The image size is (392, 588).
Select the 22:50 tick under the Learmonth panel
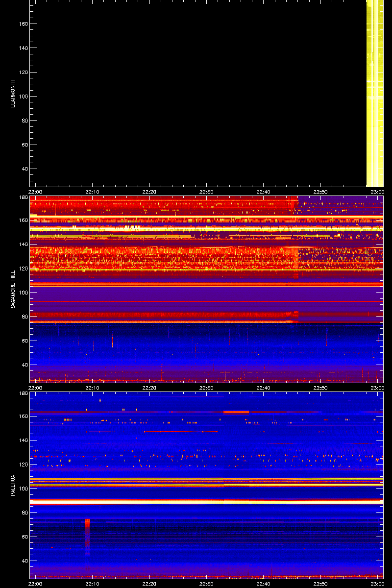(x=321, y=192)
